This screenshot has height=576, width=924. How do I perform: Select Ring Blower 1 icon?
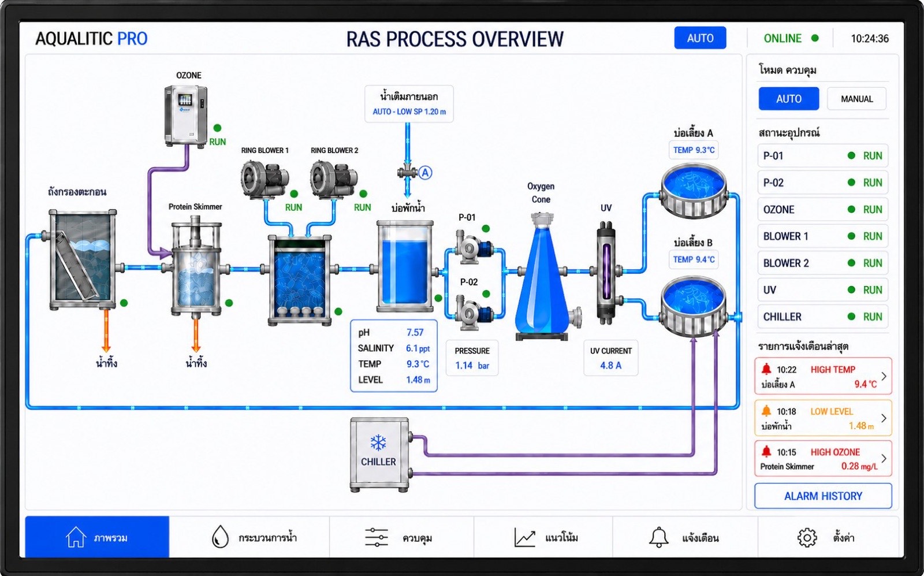(x=264, y=179)
